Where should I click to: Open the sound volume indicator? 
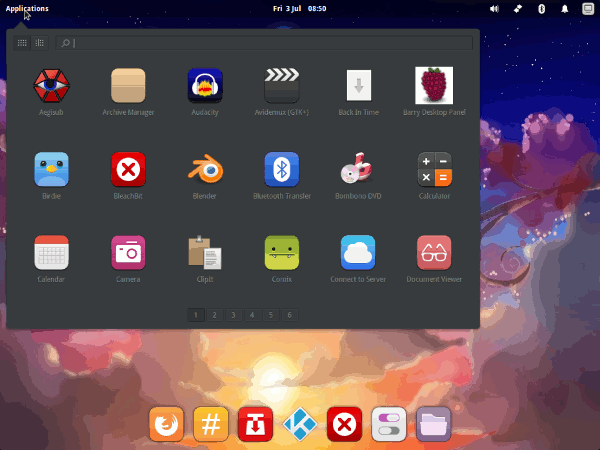click(x=494, y=8)
